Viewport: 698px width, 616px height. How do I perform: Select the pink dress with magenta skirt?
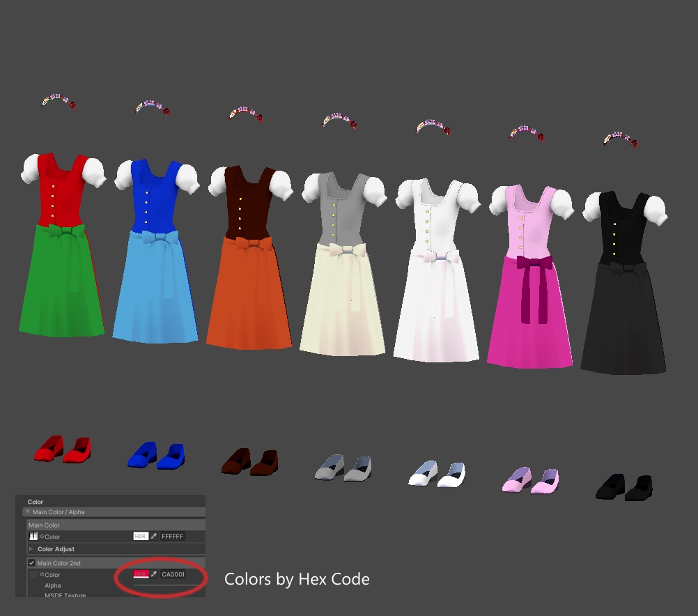click(x=530, y=276)
